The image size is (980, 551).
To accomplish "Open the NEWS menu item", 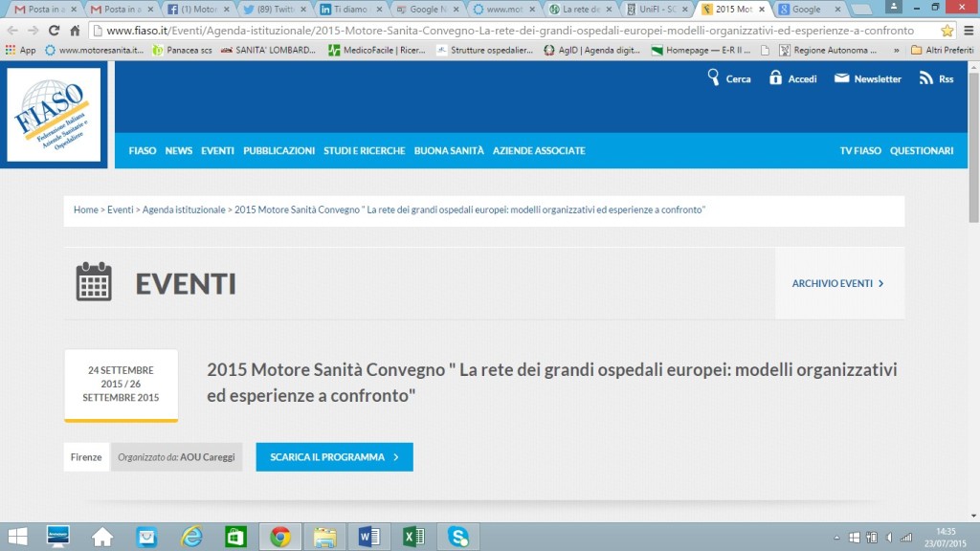I will pos(179,150).
